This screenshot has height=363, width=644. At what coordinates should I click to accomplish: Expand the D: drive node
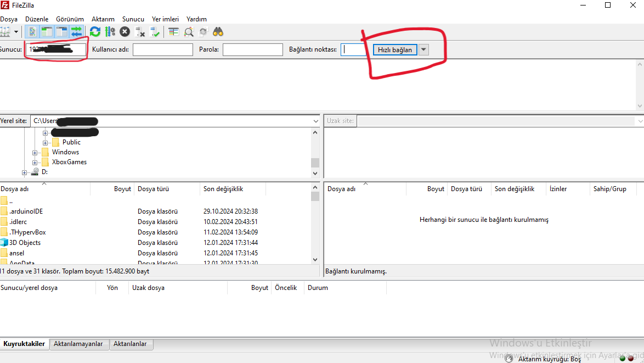(x=25, y=172)
